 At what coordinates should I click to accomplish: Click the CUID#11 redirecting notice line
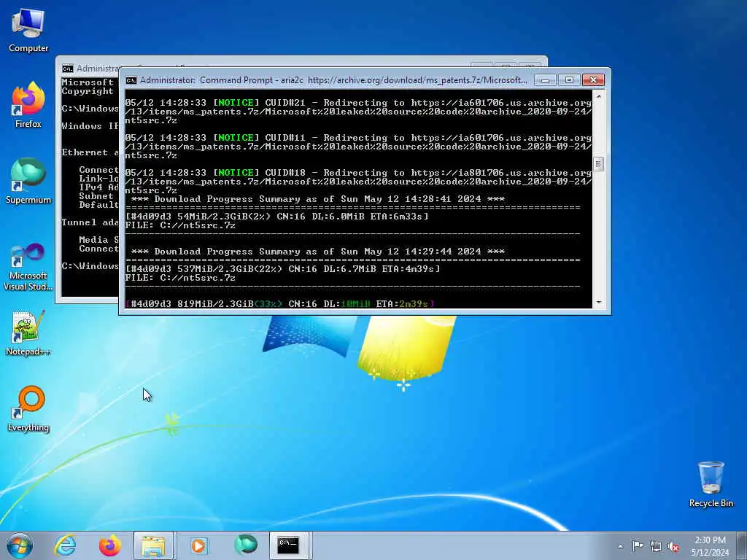(358, 147)
